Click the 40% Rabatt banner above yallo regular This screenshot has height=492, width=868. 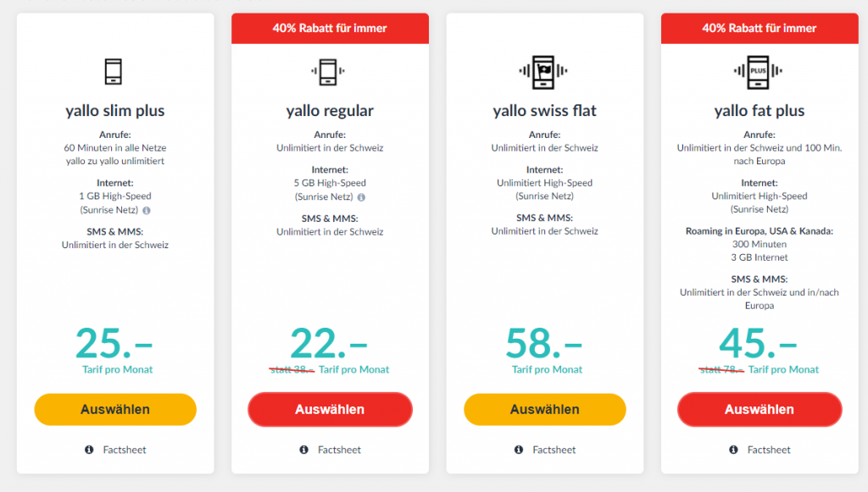coord(330,28)
